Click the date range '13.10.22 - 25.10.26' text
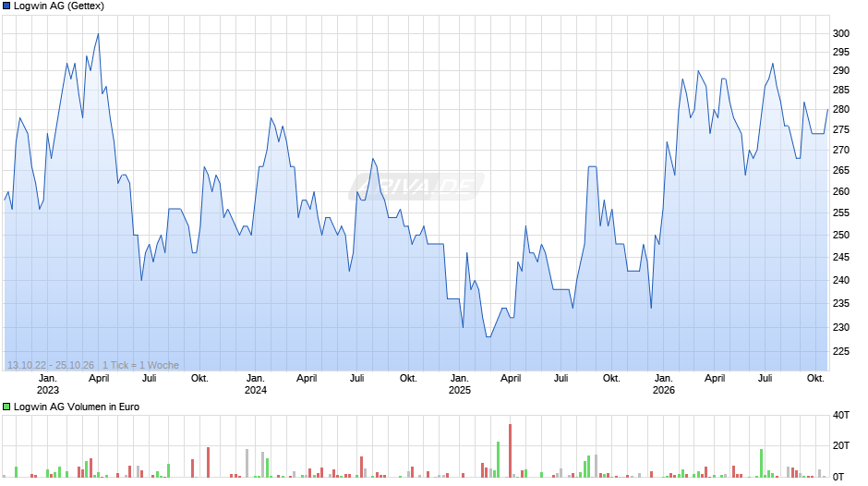This screenshot has width=868, height=486. pyautogui.click(x=51, y=365)
